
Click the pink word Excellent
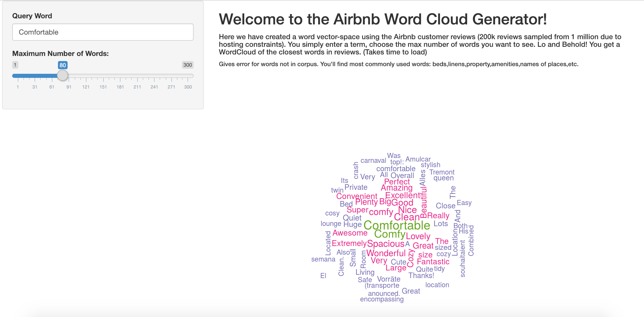pyautogui.click(x=403, y=195)
